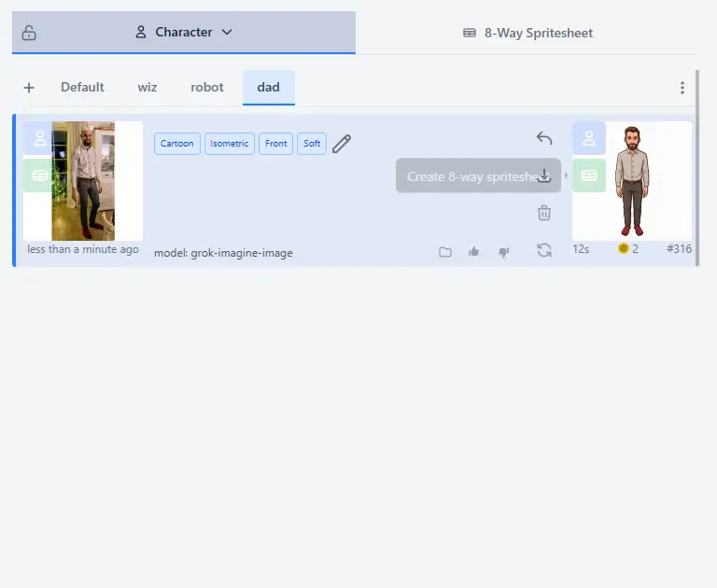Open the three-dot more options menu
The width and height of the screenshot is (717, 588).
click(682, 88)
